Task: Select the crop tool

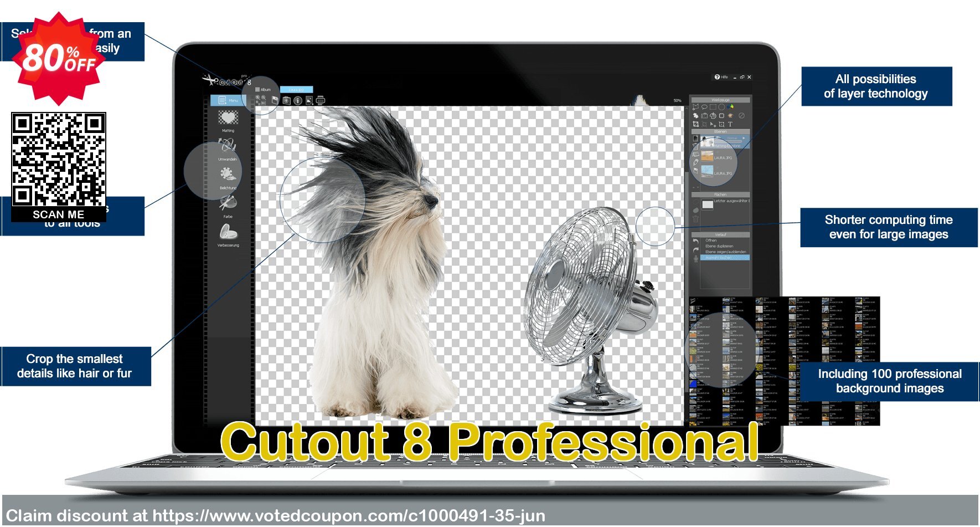Action: coord(696,124)
